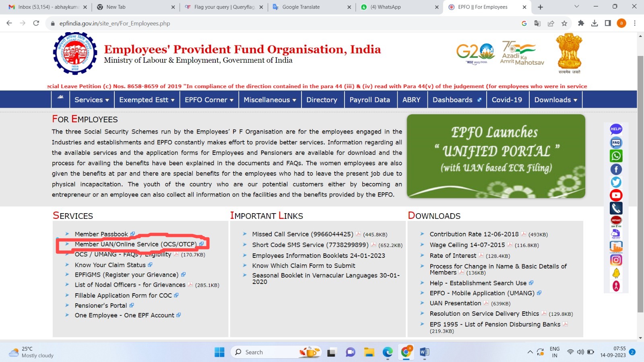The height and width of the screenshot is (362, 644).
Task: Expand the Services menu
Action: coord(92,100)
